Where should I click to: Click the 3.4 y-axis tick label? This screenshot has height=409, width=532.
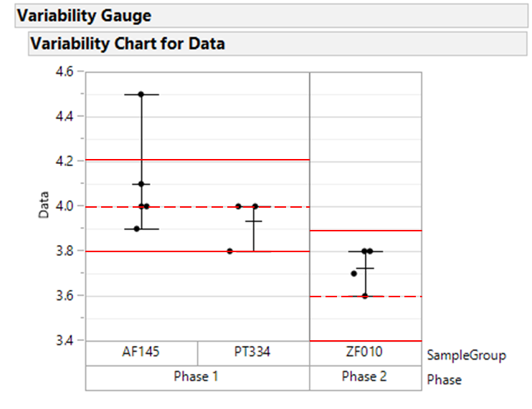[x=64, y=340]
